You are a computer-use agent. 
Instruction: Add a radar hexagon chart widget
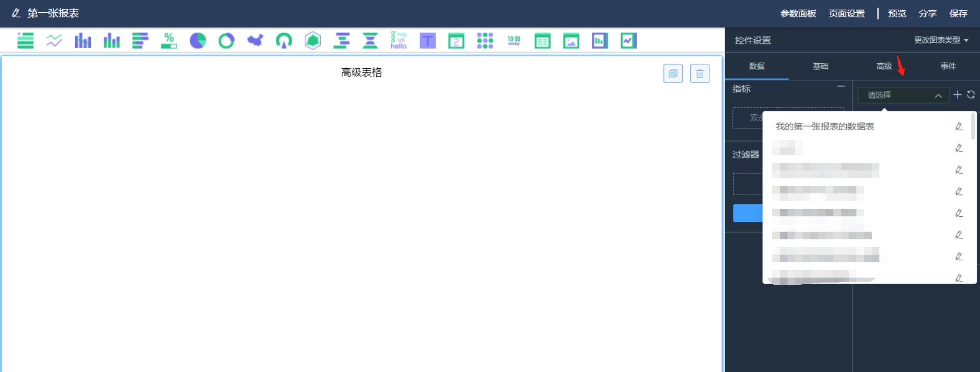(x=313, y=40)
